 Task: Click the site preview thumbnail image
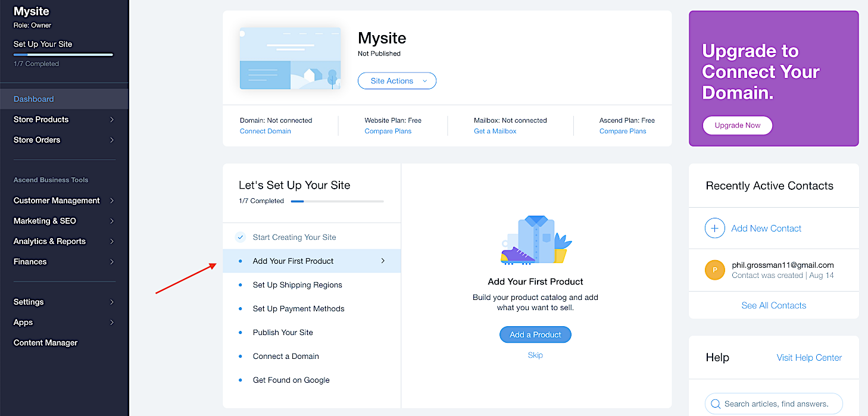[x=290, y=58]
